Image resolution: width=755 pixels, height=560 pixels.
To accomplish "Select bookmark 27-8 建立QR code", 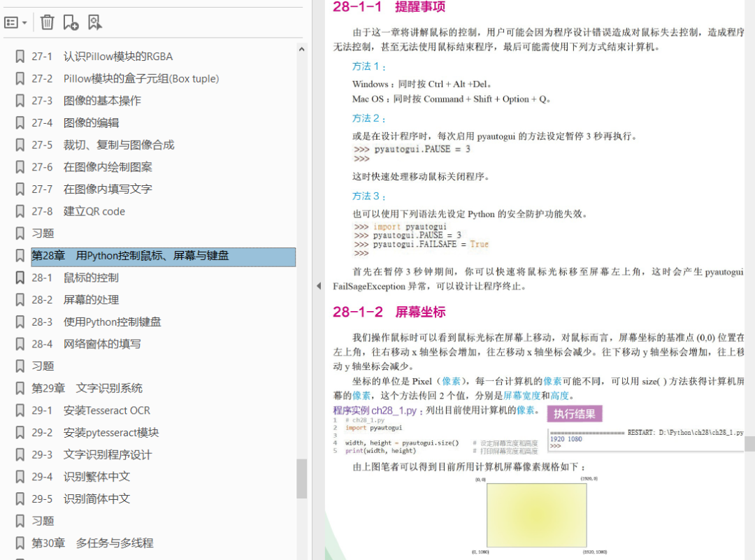I will click(78, 211).
